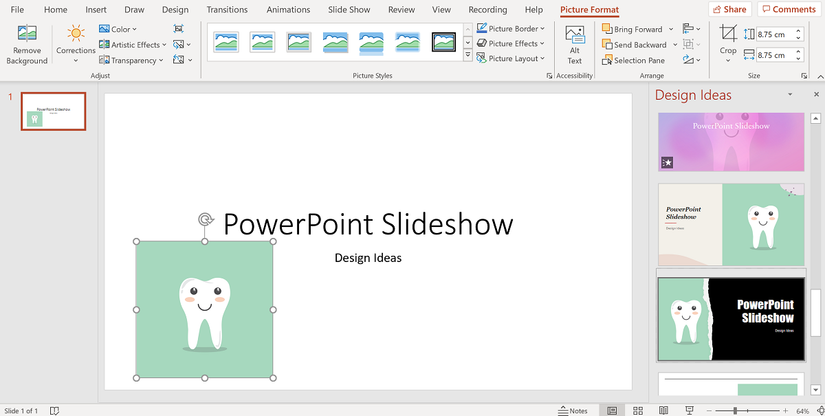Open the Design tab
Image resolution: width=825 pixels, height=416 pixels.
point(175,9)
